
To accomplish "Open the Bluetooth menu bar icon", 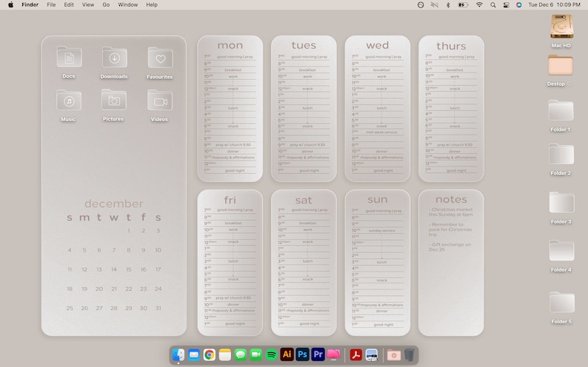I will tap(448, 5).
